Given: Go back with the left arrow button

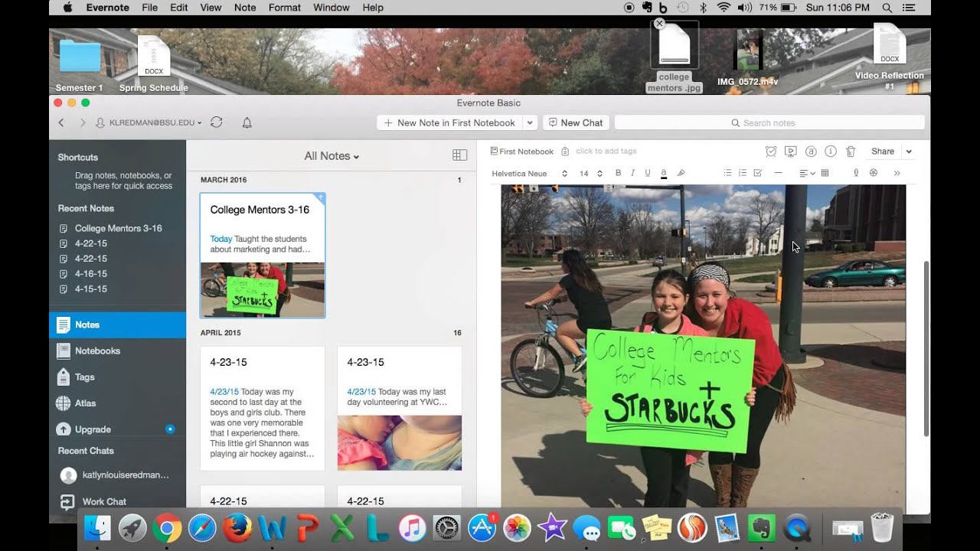Looking at the screenshot, I should pyautogui.click(x=61, y=122).
